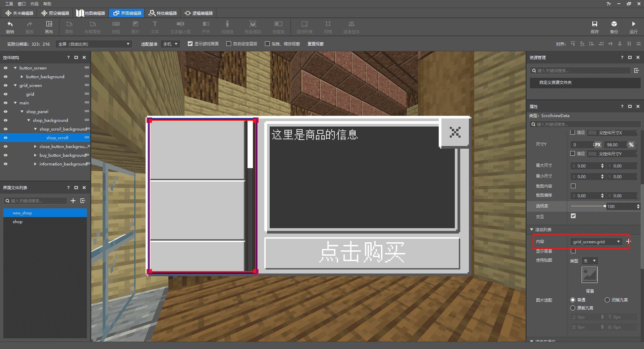Open the 手机 适配基准 dropdown
Image resolution: width=644 pixels, height=349 pixels.
pyautogui.click(x=171, y=44)
